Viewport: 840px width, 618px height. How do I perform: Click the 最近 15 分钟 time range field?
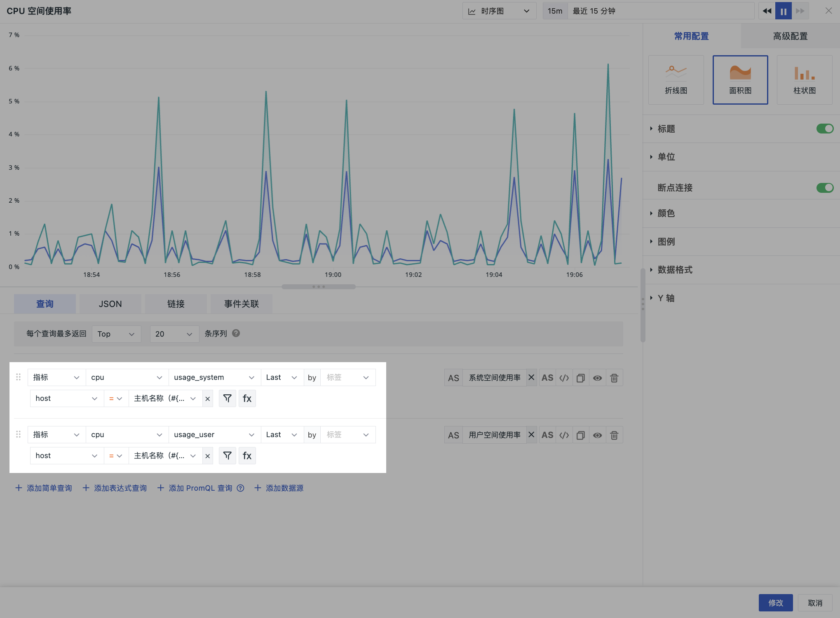[x=660, y=11]
